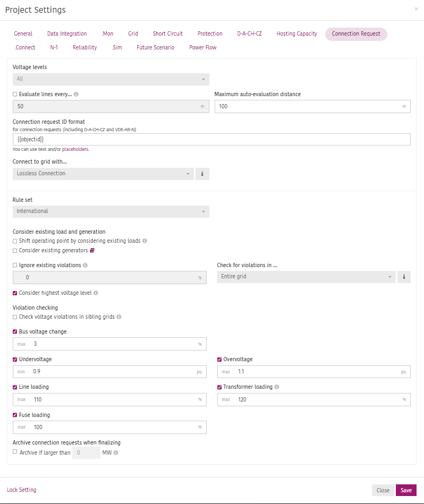
Task: Open the Voltage levels dropdown showing All
Action: (110, 79)
